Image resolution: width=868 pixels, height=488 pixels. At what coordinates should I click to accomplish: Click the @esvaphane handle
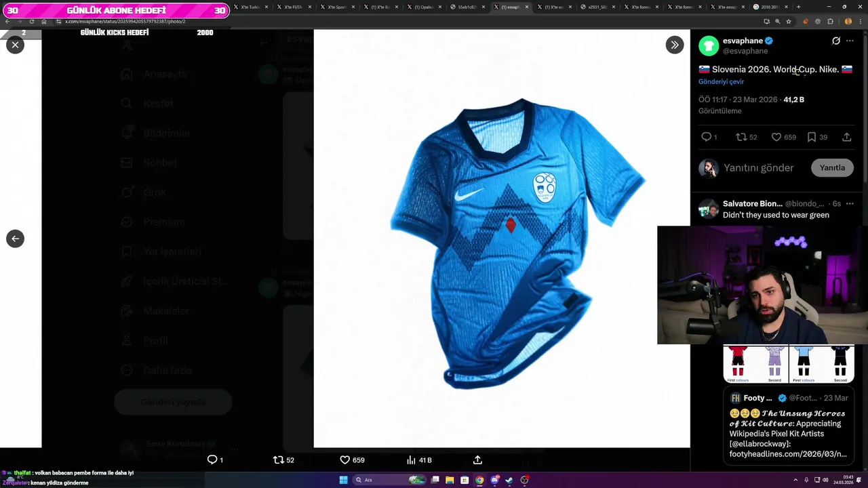pyautogui.click(x=745, y=51)
